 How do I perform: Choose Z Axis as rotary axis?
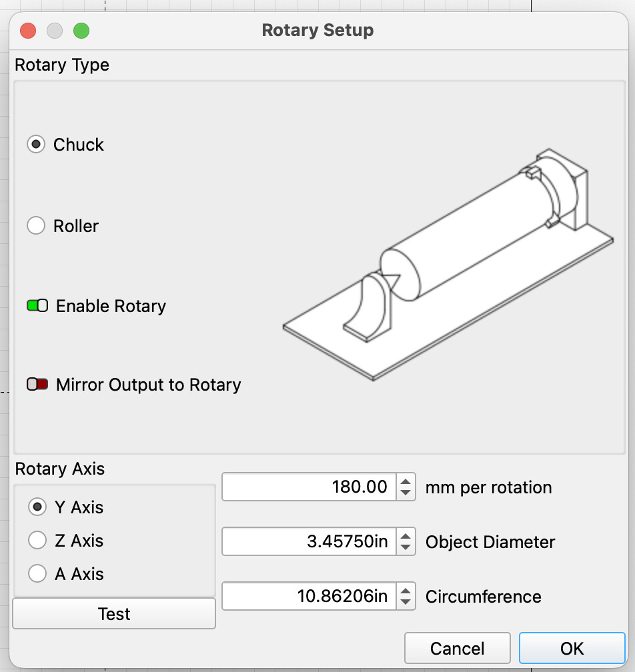[x=37, y=541]
